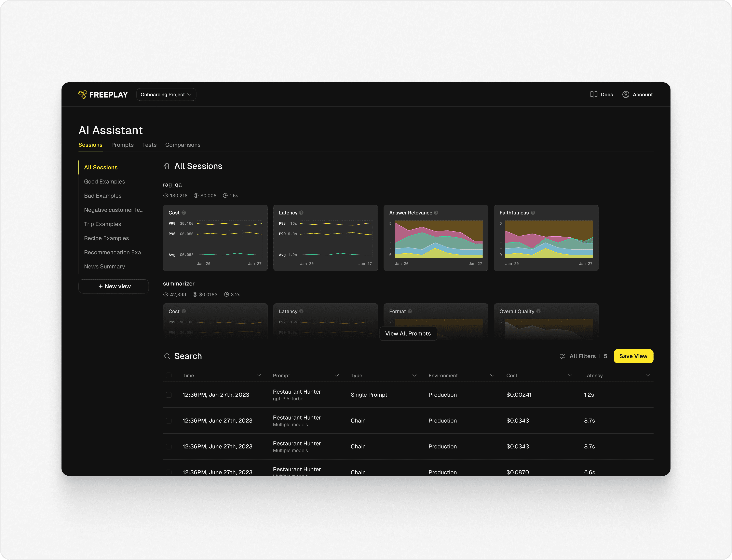The width and height of the screenshot is (732, 560).
Task: Click the eye icon next to 130,218
Action: point(166,196)
